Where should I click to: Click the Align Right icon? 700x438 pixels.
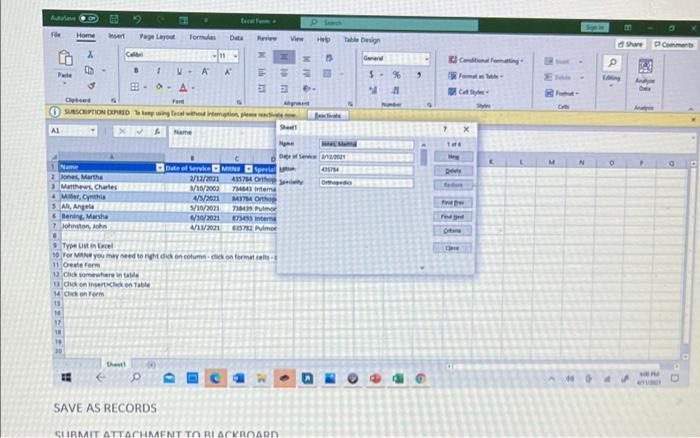pos(306,73)
